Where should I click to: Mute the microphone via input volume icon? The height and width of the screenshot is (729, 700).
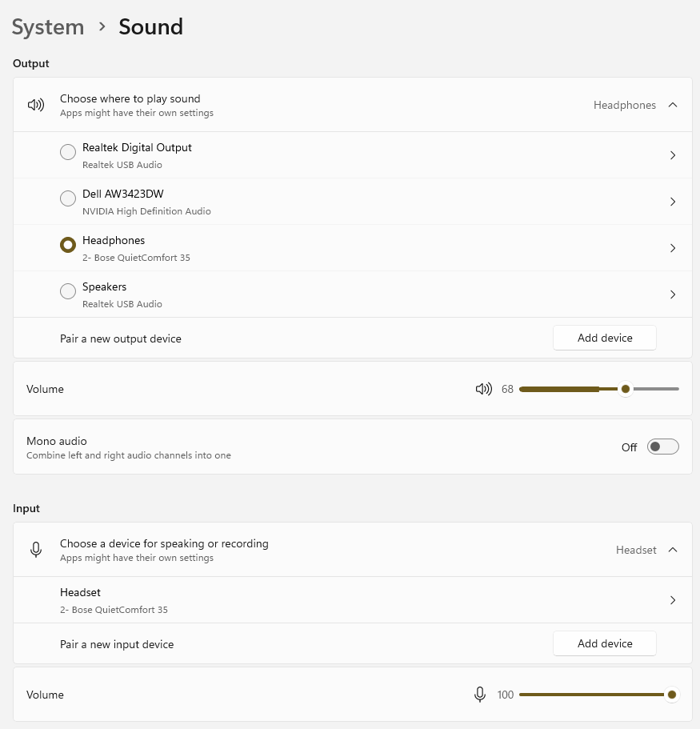click(480, 695)
